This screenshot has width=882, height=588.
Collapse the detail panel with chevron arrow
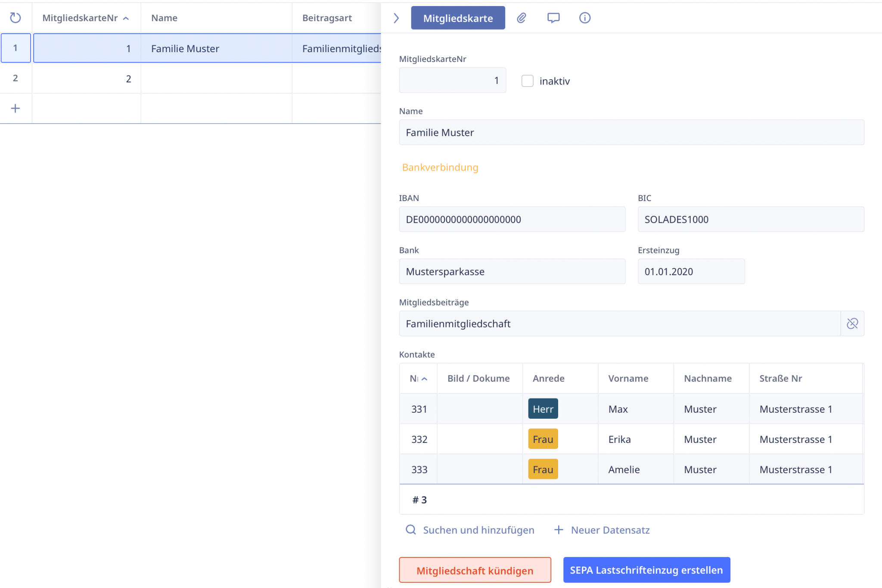[x=396, y=18]
